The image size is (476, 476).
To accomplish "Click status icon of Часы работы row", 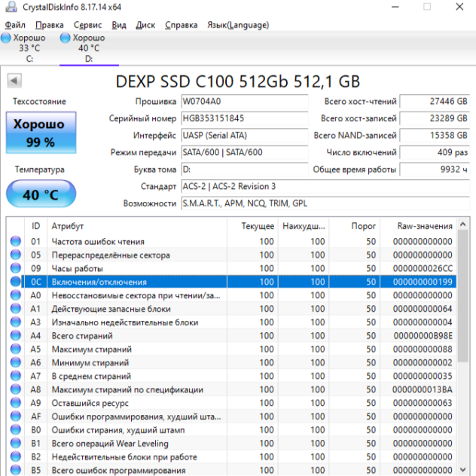I will pyautogui.click(x=16, y=268).
